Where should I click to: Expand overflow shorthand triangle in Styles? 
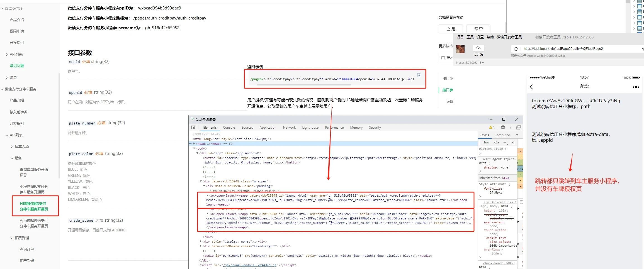tap(502, 250)
